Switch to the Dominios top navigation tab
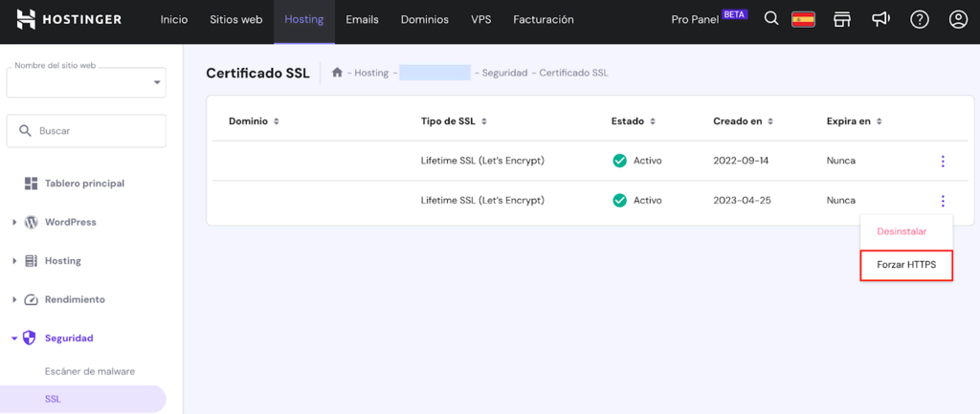980x414 pixels. coord(424,19)
